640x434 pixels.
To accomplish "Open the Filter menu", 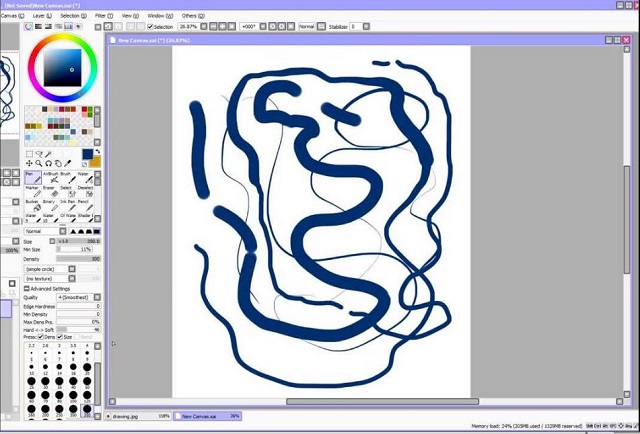I will pos(101,16).
